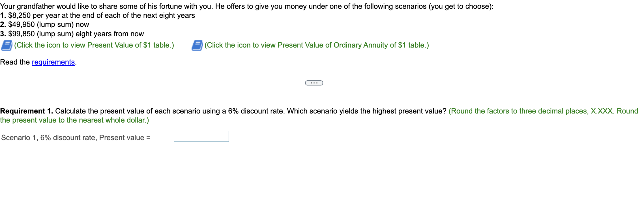Viewport: 644px width, 197px height.
Task: Click the 'Read the' text before requirements
Action: [15, 62]
